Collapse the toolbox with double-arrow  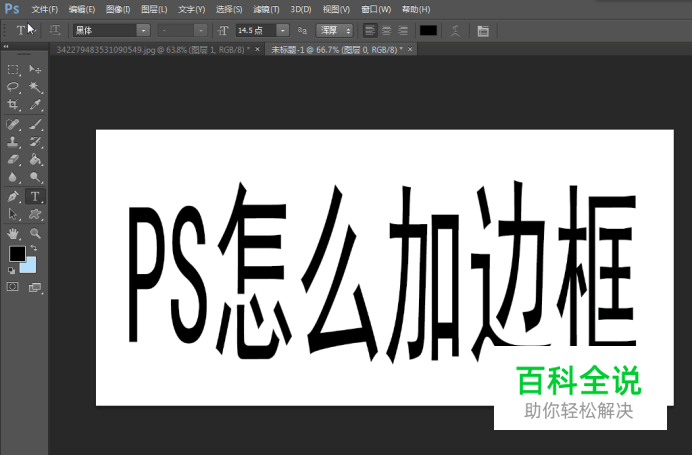6,46
